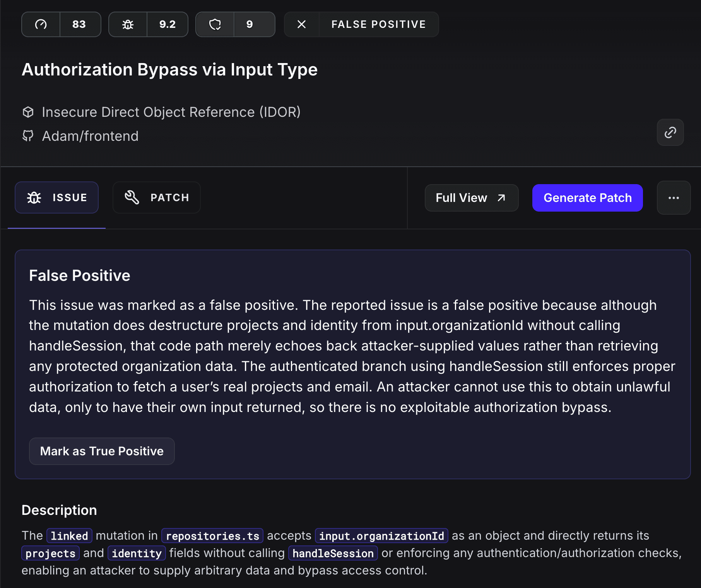This screenshot has width=701, height=588.
Task: Dismiss the False Positive badge via its X
Action: [x=301, y=24]
